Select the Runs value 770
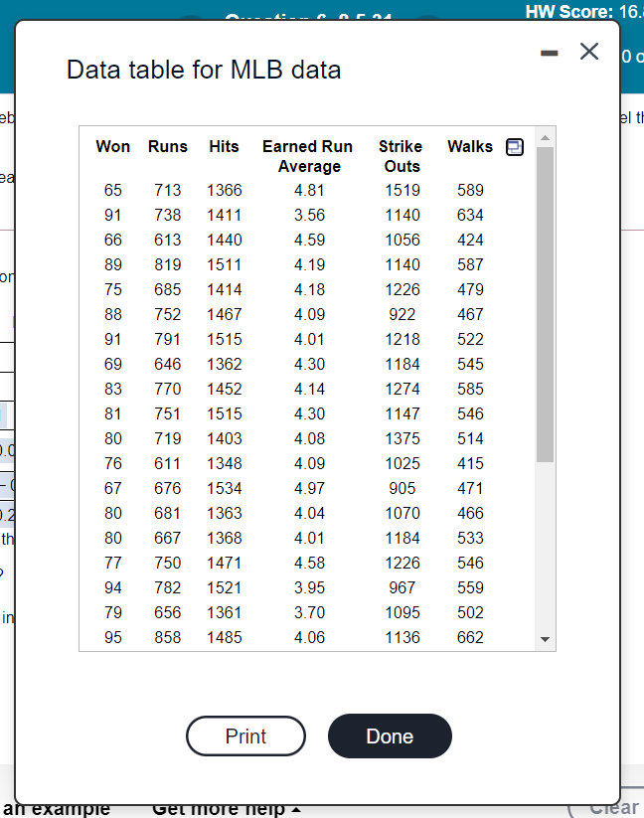 (167, 390)
